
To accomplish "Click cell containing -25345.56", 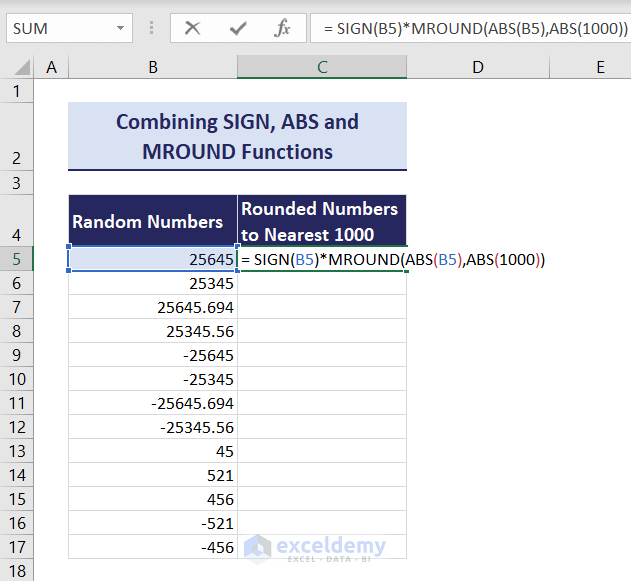I will 153,427.
